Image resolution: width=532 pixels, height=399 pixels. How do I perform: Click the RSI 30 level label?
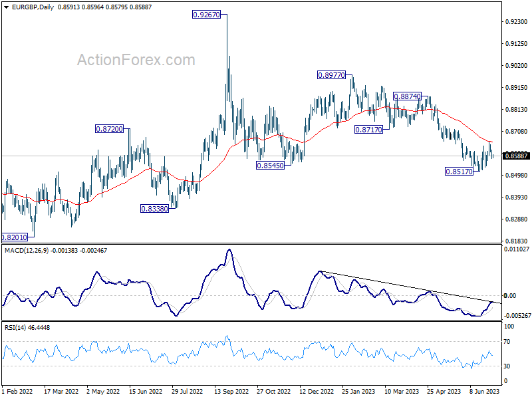[x=507, y=366]
